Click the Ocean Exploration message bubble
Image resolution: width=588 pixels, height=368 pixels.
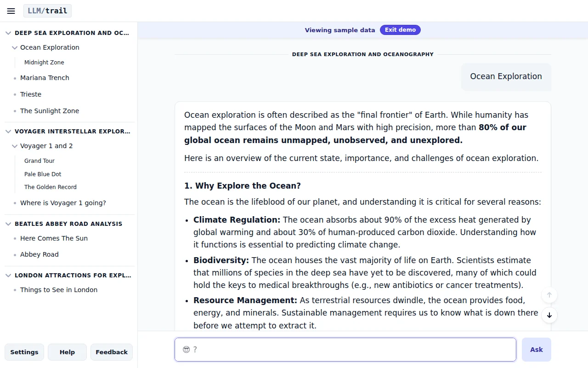pos(506,76)
